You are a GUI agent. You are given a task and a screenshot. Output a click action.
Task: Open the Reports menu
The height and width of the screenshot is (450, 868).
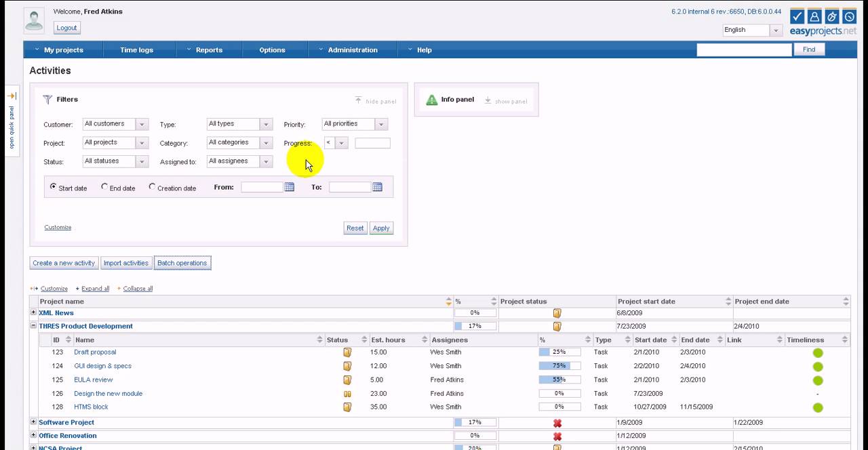pyautogui.click(x=209, y=49)
